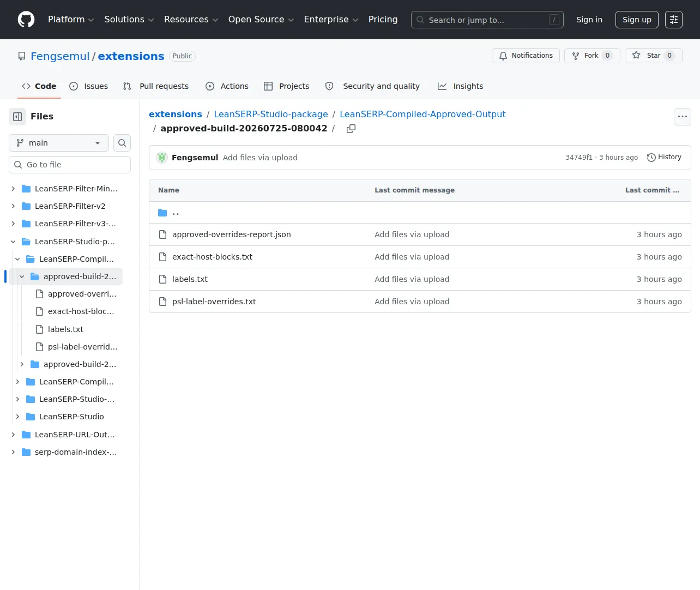This screenshot has width=700, height=590.
Task: Click file icon for approved-overrides-report.json table row
Action: (x=162, y=234)
